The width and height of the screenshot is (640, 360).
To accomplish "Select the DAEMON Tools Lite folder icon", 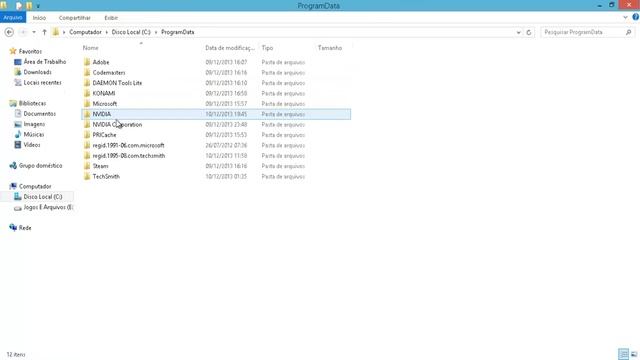I will point(87,83).
